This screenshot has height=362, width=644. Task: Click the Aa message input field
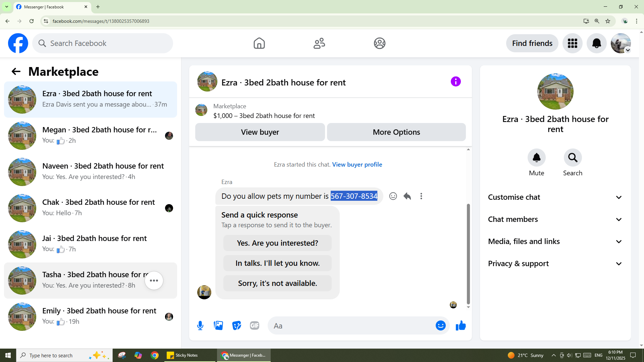(352, 325)
